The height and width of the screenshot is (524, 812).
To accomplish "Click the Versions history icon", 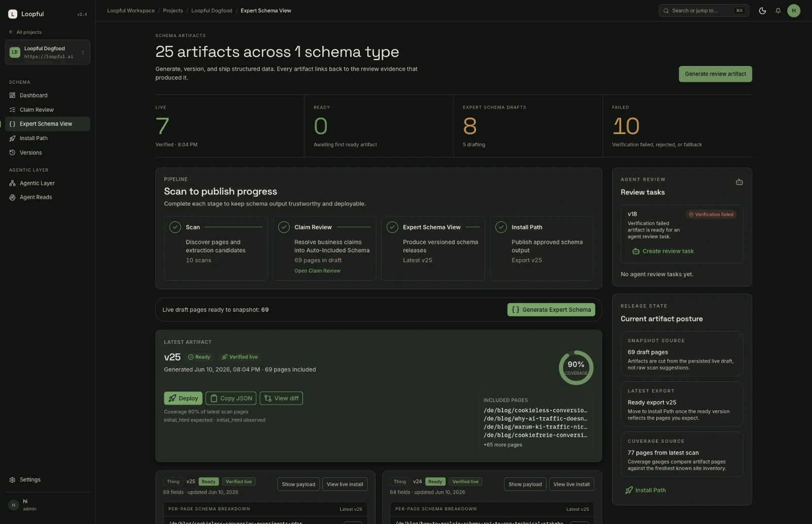I will 12,153.
